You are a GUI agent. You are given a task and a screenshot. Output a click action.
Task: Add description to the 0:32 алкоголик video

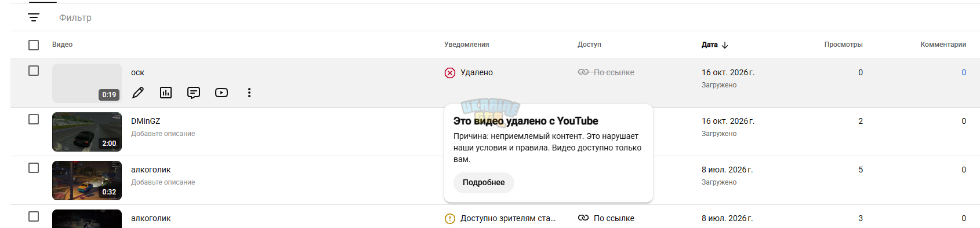point(163,182)
